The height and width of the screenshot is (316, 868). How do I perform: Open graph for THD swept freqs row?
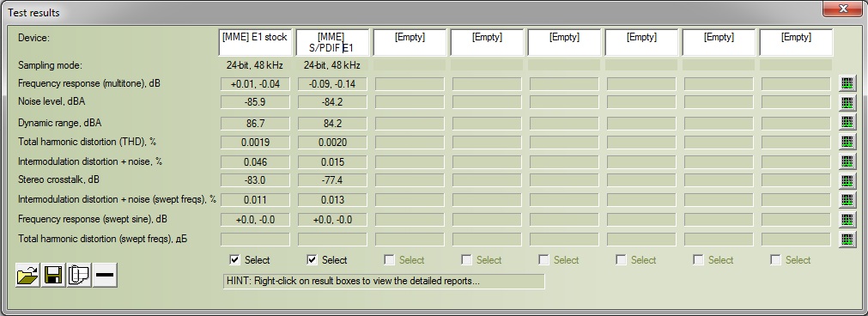(x=847, y=239)
